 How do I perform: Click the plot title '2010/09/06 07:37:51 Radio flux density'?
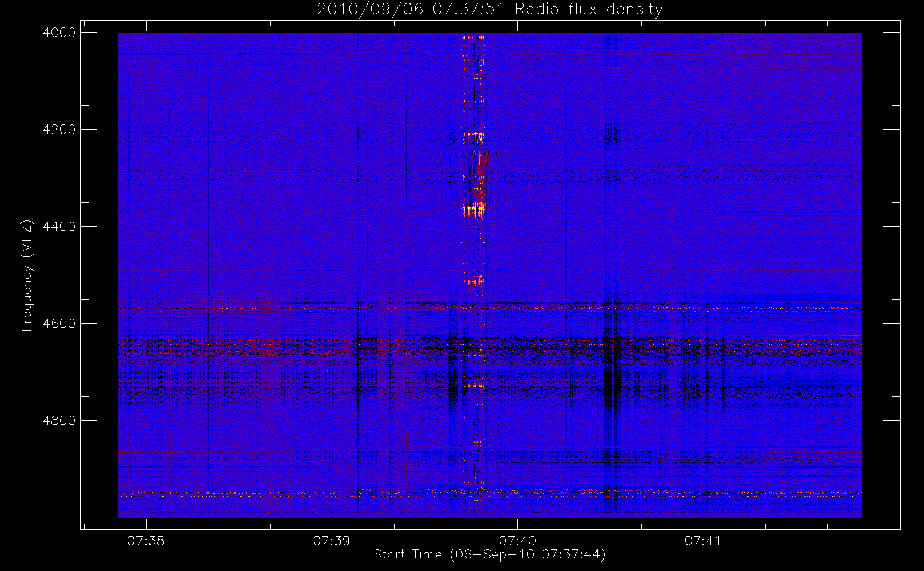(x=489, y=10)
